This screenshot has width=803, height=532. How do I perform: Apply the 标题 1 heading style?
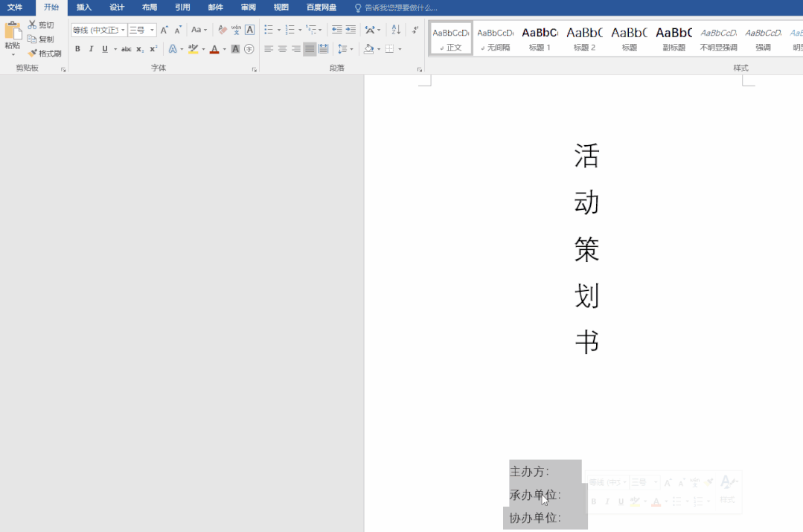coord(540,38)
